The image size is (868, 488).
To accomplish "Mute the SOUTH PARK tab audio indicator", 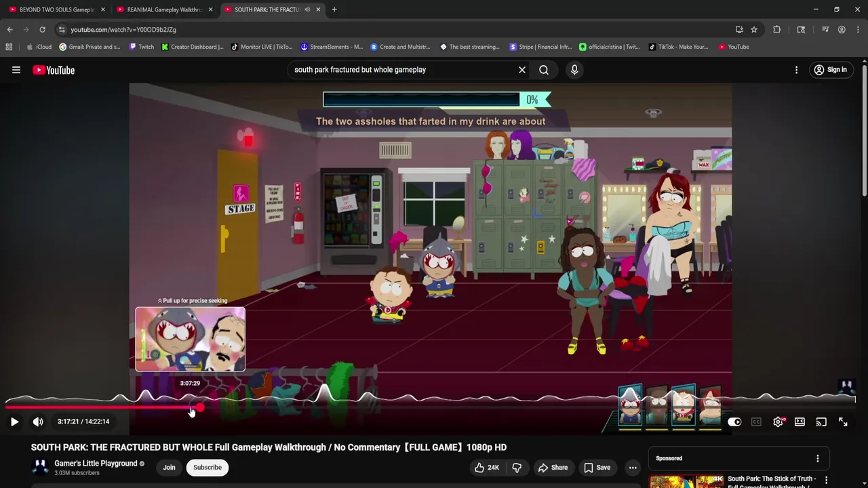I will click(x=307, y=9).
